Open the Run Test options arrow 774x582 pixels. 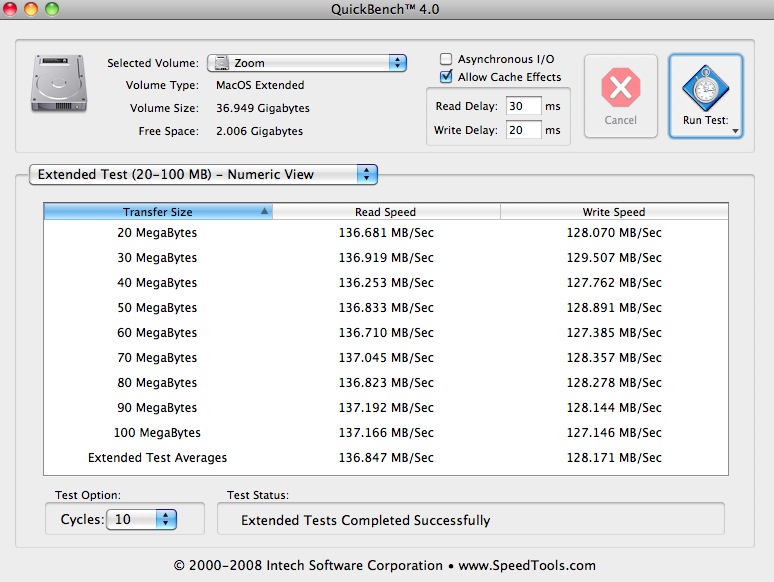[x=735, y=131]
